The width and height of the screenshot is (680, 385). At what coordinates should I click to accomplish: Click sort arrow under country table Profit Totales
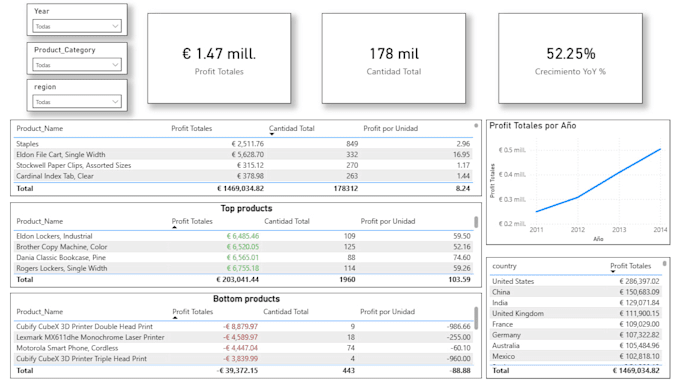click(613, 272)
